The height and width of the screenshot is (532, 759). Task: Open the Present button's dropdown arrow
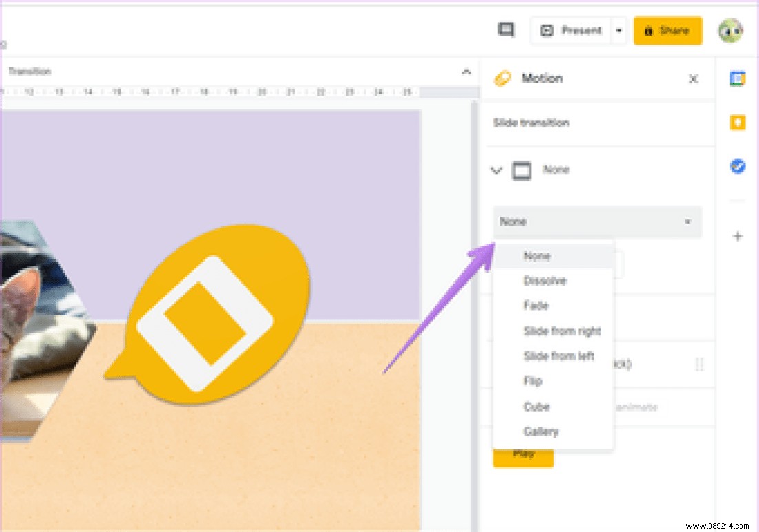click(618, 30)
